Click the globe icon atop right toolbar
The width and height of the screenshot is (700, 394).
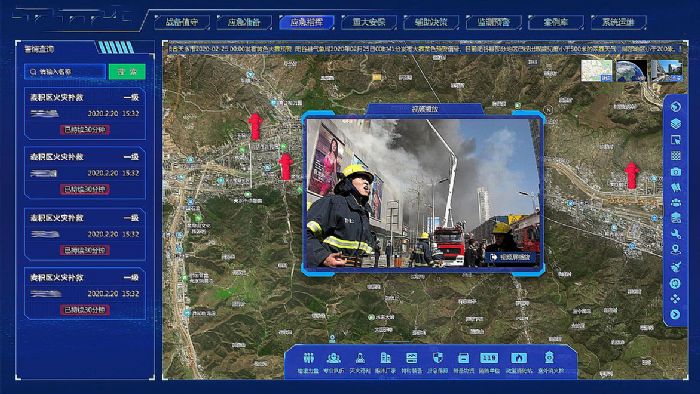coord(675,107)
